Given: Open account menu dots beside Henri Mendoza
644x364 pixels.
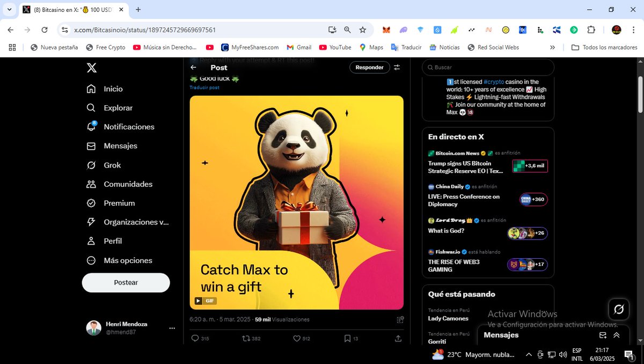Looking at the screenshot, I should [172, 328].
